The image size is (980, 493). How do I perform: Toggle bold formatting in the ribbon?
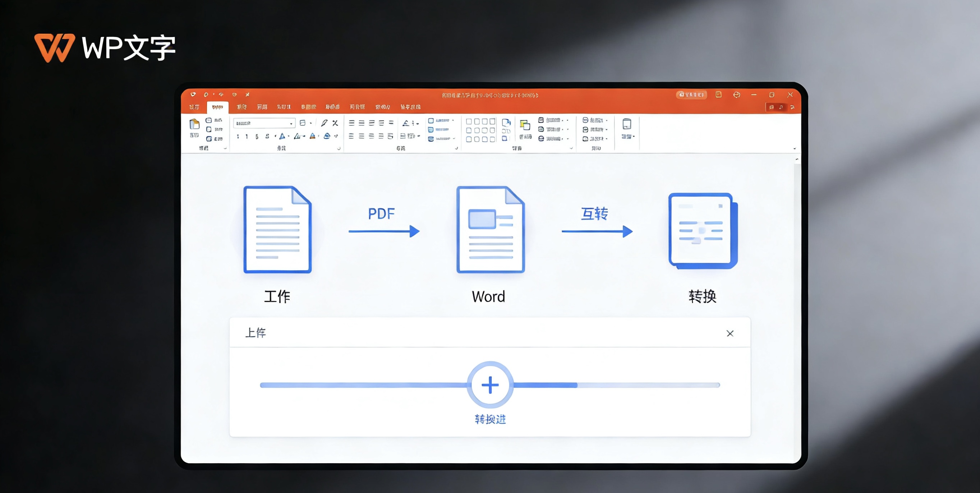238,137
